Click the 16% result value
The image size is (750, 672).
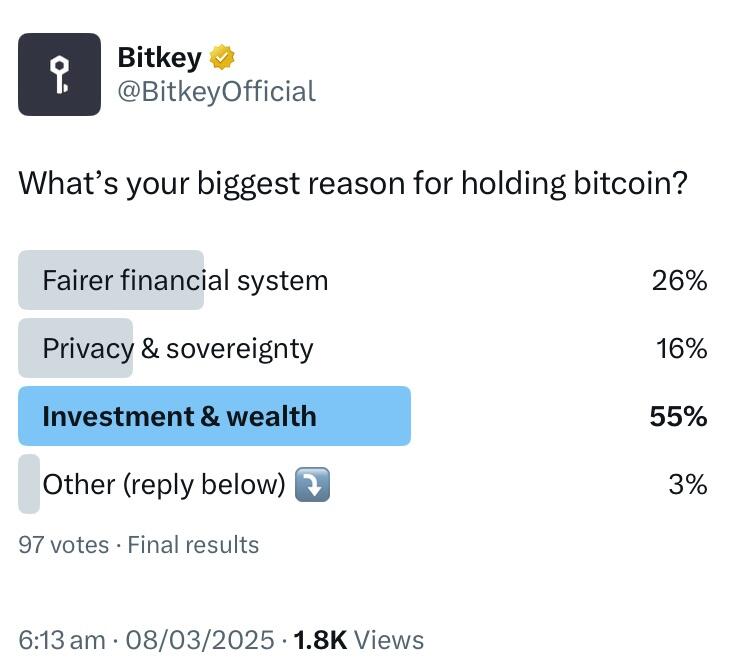point(681,348)
